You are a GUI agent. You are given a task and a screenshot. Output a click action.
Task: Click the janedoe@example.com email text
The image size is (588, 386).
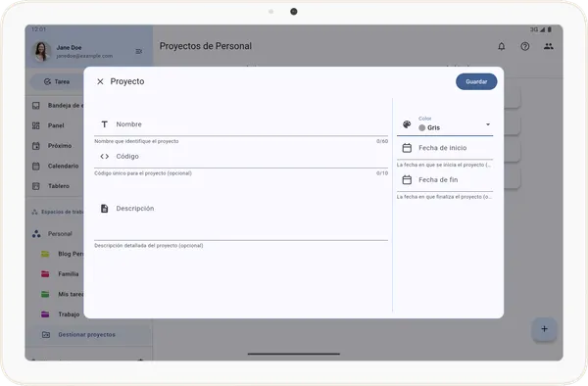click(x=84, y=56)
